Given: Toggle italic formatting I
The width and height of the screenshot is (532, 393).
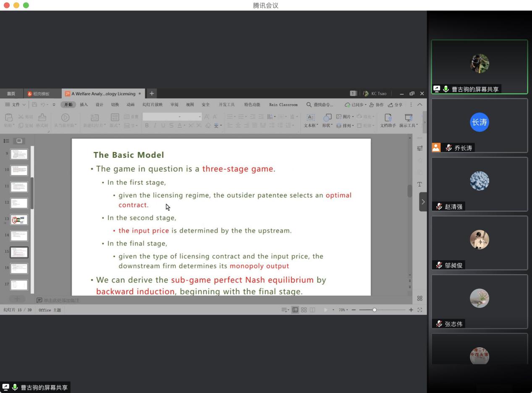Looking at the screenshot, I should click(155, 125).
